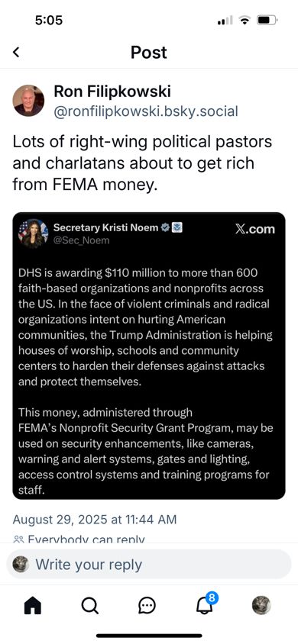This screenshot has height=644, width=298.
Task: Open the Chat messages icon
Action: click(x=147, y=605)
